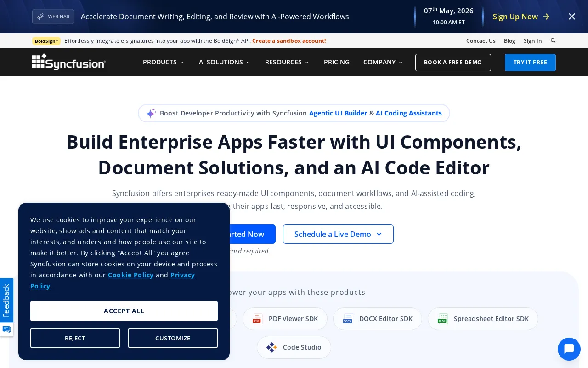Open the Privacy Policy link

[x=183, y=275]
